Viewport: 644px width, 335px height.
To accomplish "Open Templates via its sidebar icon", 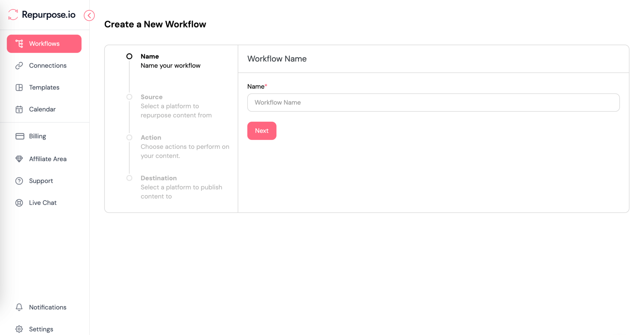I will (x=19, y=87).
